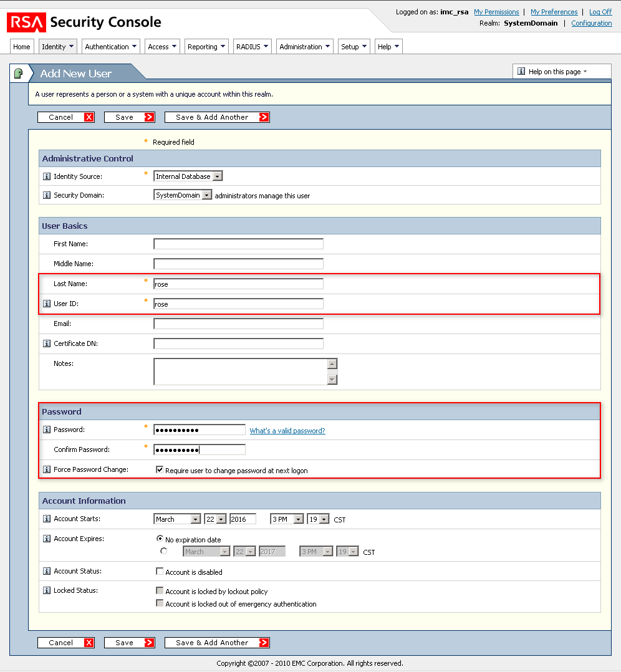
Task: Click inside the First Name field
Action: [x=238, y=244]
